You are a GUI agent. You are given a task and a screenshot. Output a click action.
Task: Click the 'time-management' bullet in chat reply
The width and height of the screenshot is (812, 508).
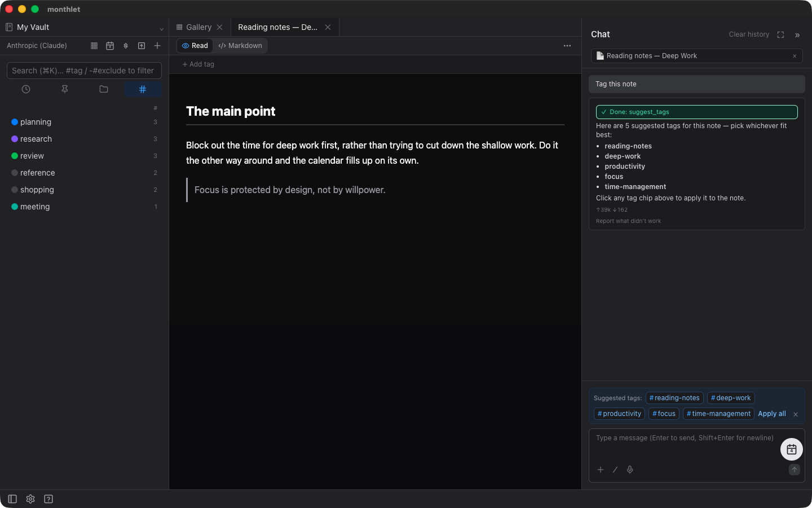[636, 187]
